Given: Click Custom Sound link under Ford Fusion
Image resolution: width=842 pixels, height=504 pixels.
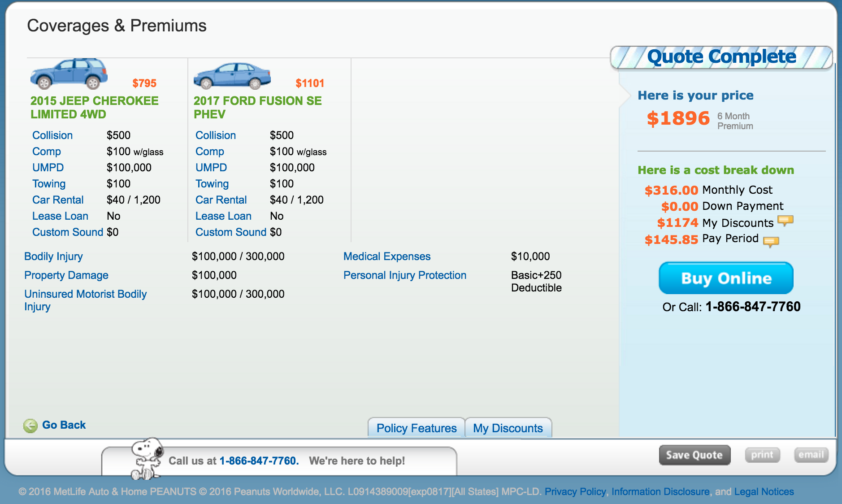Looking at the screenshot, I should tap(231, 232).
